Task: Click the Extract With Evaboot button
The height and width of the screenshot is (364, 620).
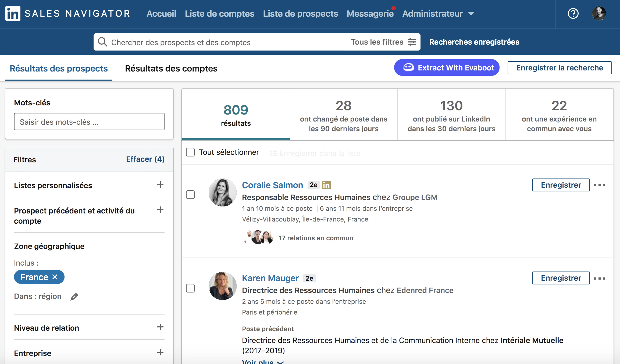Action: coord(447,67)
